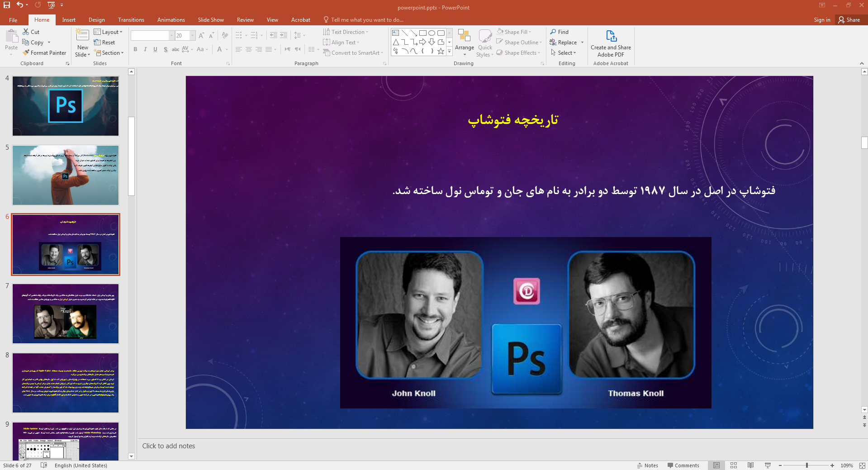Toggle text Shadow formatting
868x470 pixels.
pyautogui.click(x=166, y=49)
